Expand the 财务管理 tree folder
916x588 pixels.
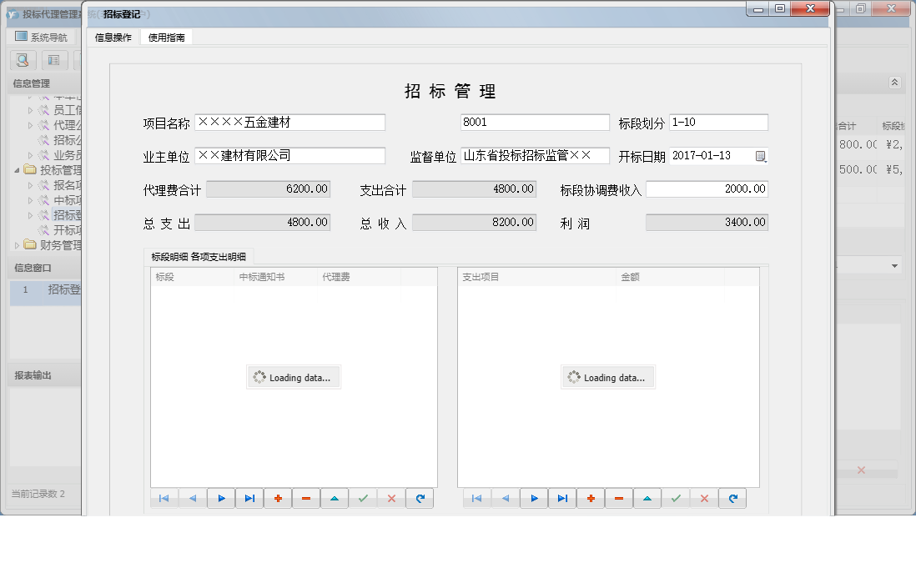(x=18, y=245)
